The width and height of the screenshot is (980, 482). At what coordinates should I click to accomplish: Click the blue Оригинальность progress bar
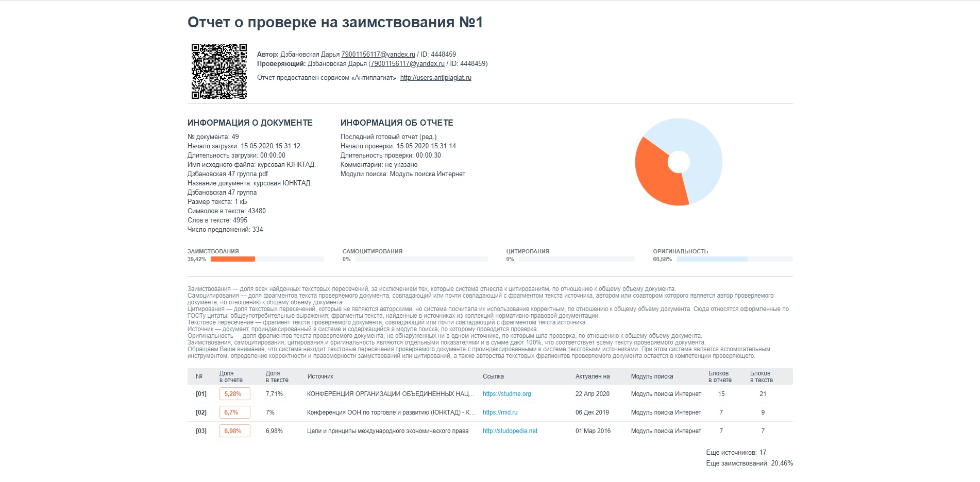tap(712, 259)
